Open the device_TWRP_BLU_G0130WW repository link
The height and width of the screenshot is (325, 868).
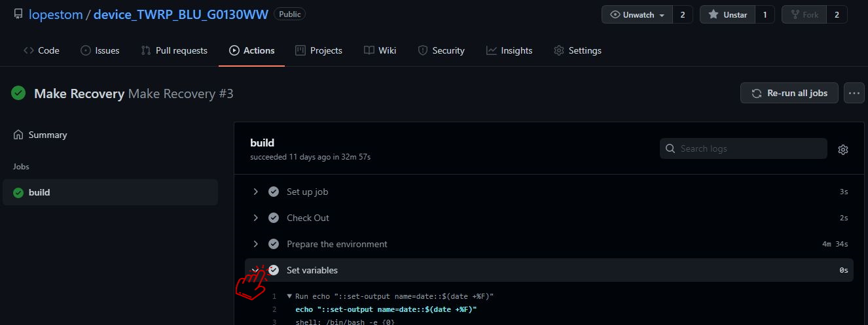(181, 14)
